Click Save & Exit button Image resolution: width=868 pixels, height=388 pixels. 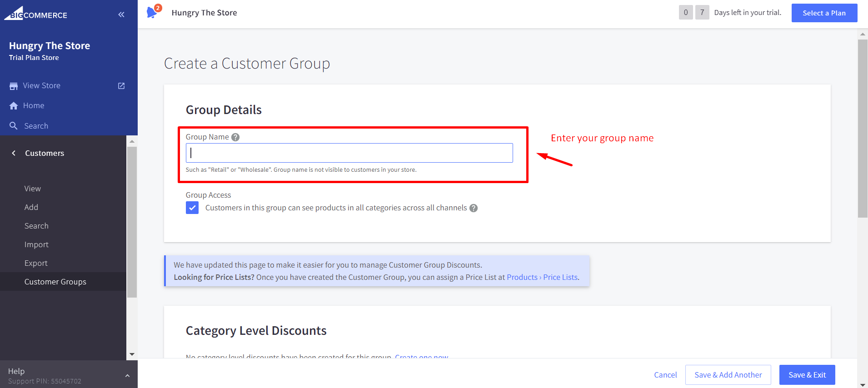pos(807,375)
